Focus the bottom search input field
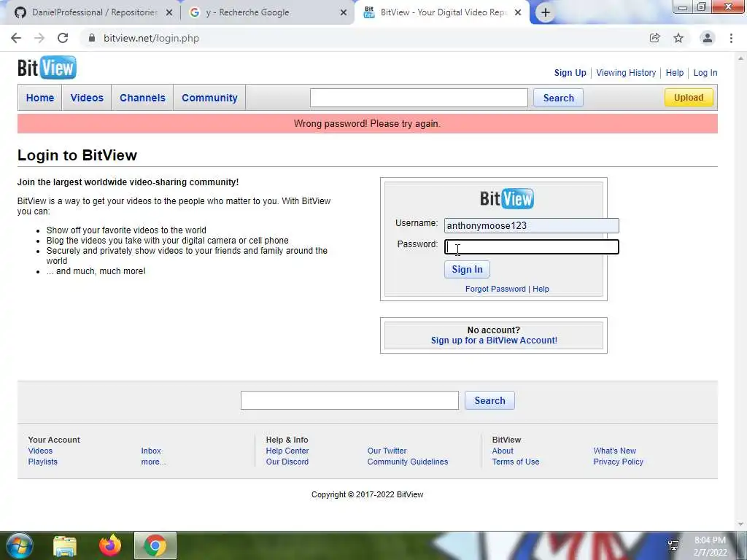This screenshot has height=560, width=747. pyautogui.click(x=349, y=400)
